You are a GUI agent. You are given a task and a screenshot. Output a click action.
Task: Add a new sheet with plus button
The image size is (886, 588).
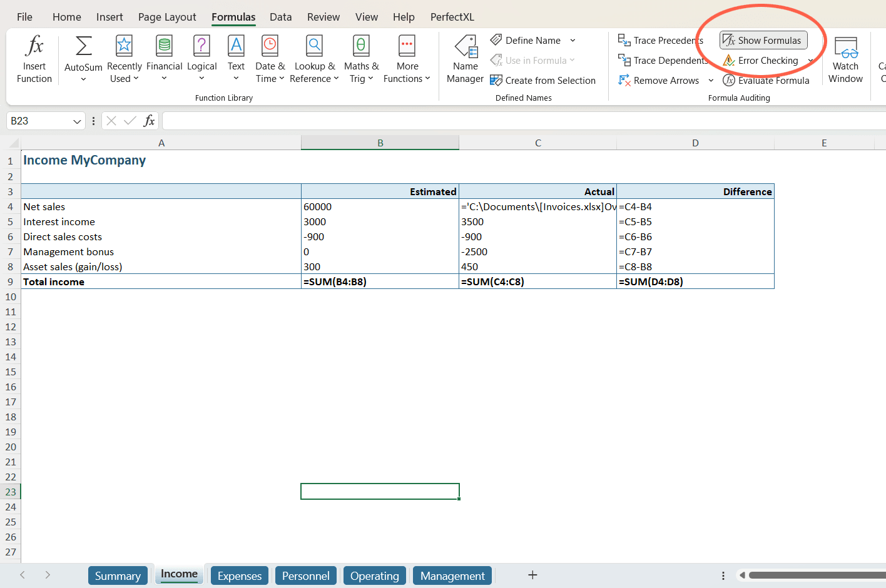coord(532,575)
